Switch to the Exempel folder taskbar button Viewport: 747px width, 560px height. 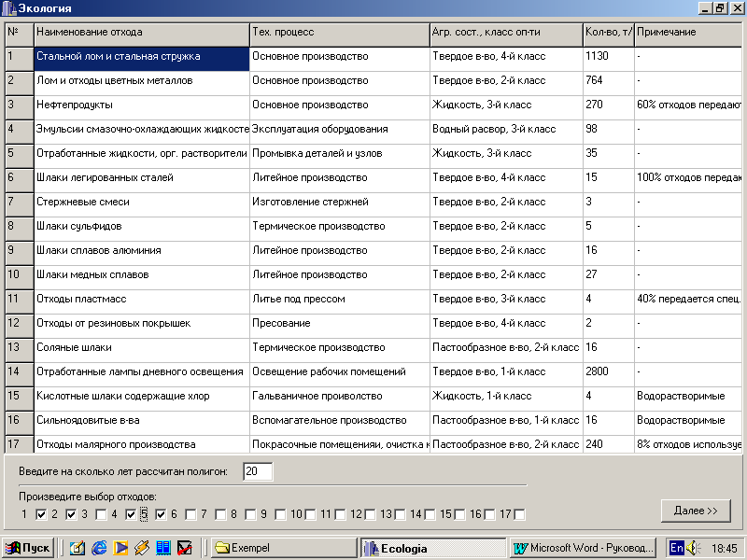[x=284, y=548]
